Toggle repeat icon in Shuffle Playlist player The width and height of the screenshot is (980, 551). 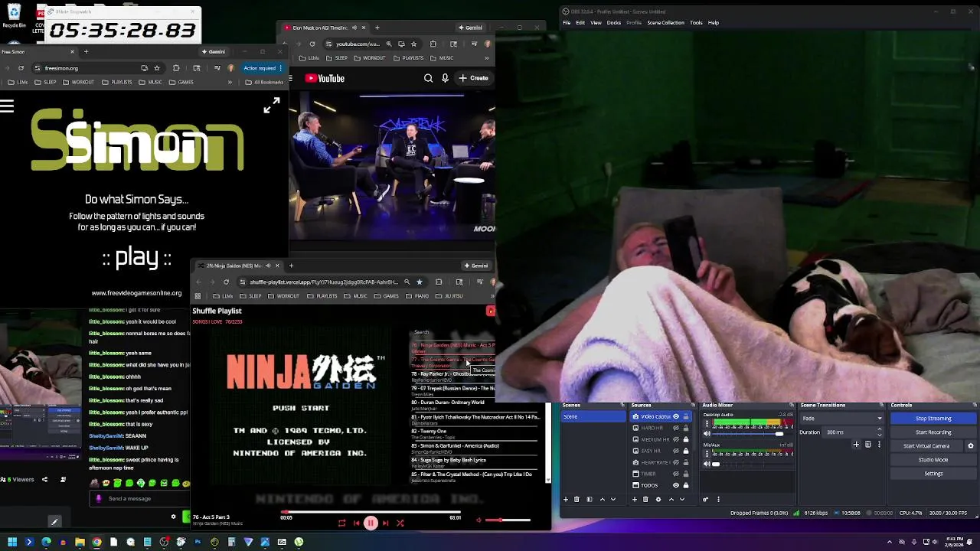(341, 523)
